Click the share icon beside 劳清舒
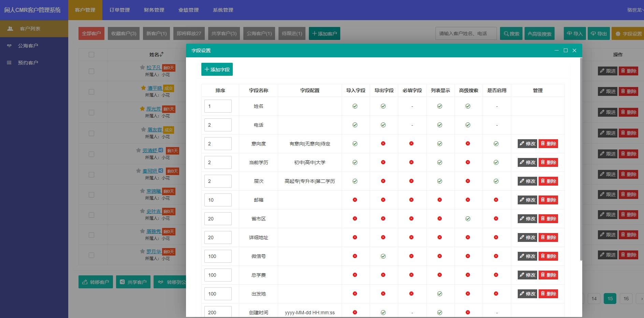This screenshot has width=644, height=318. pyautogui.click(x=160, y=150)
